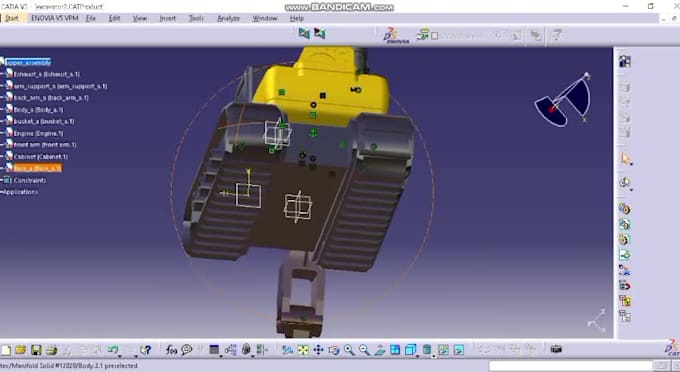Select bucket_a (bucket_a.1) in the tree
Screen dimensions: 680x372
coord(44,121)
